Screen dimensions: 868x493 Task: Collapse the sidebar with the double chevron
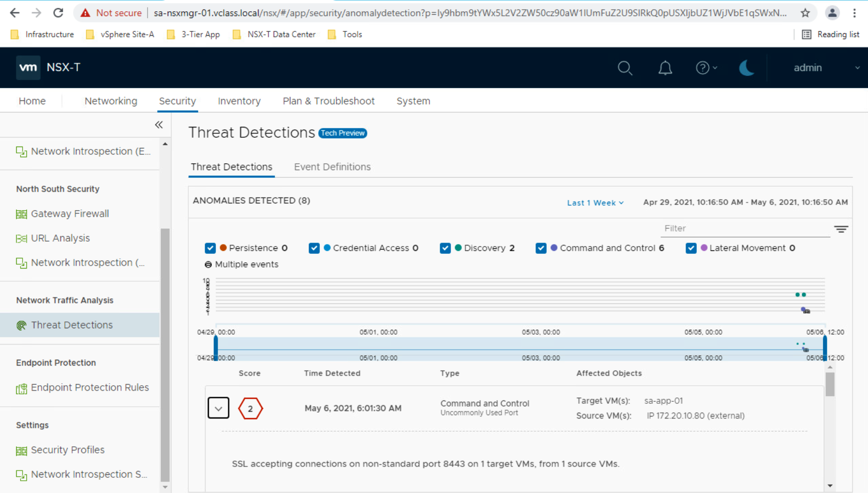(159, 125)
